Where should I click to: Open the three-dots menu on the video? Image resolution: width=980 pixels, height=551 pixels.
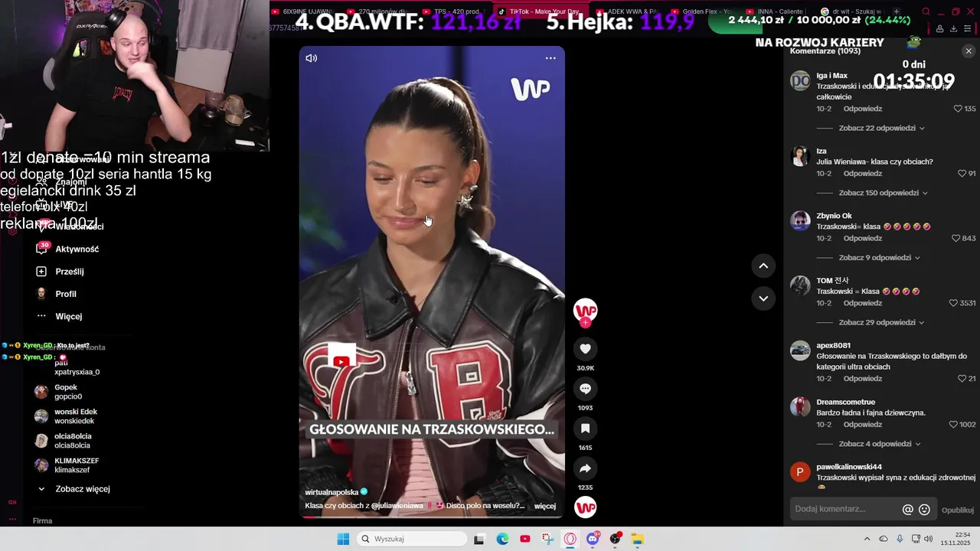pos(550,58)
